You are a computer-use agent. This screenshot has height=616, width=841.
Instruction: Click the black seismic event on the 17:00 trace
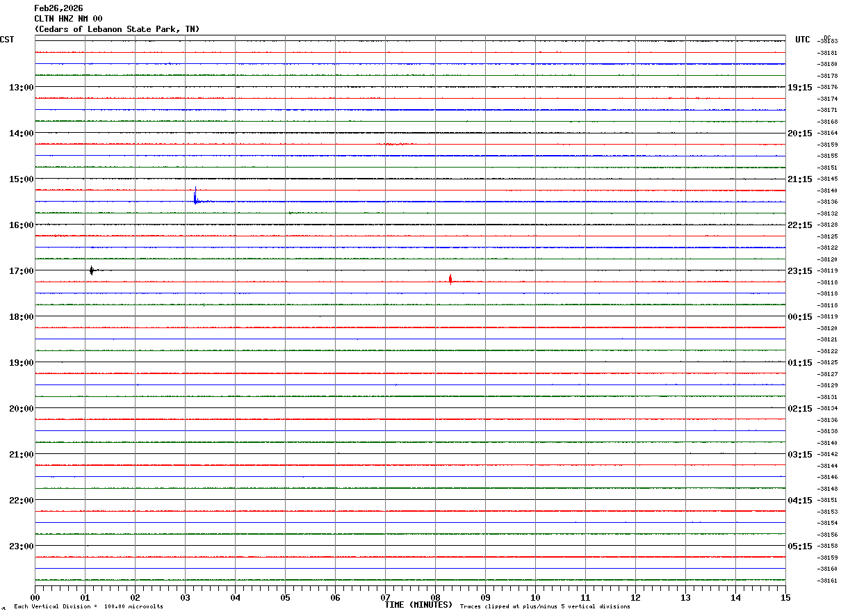92,270
